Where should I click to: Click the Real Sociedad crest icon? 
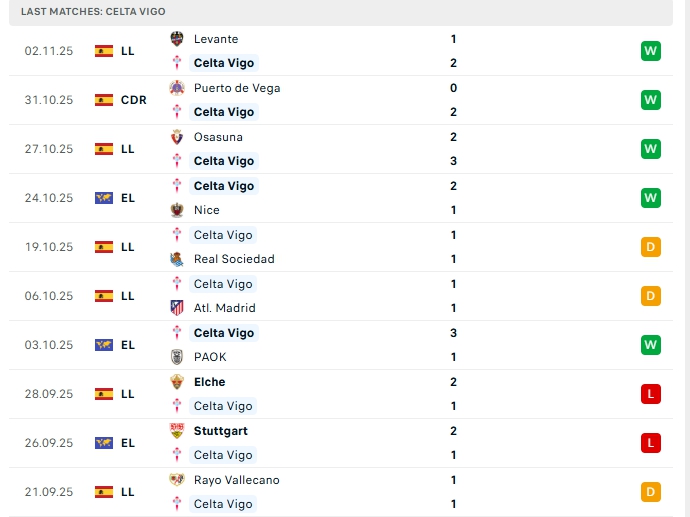click(x=177, y=259)
